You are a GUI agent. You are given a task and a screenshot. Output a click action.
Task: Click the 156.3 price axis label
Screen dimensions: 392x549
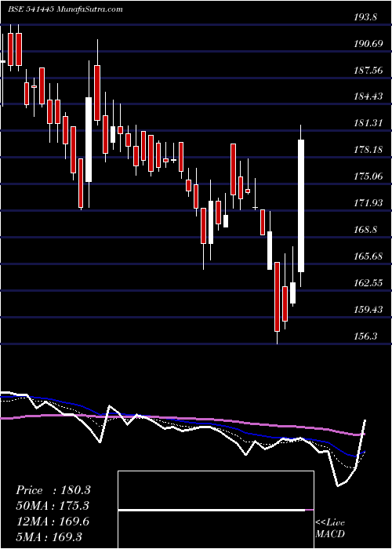pyautogui.click(x=365, y=336)
